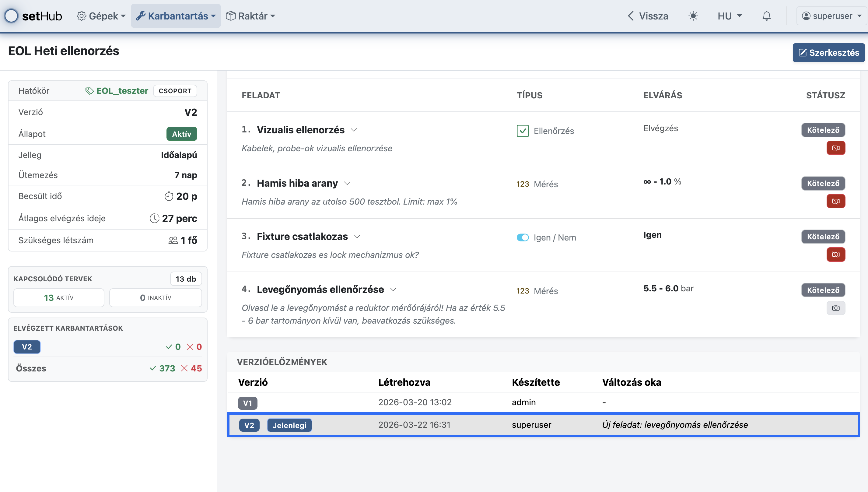Image resolution: width=868 pixels, height=492 pixels.
Task: Click the Ellenőrzés checkbox icon
Action: pyautogui.click(x=523, y=131)
